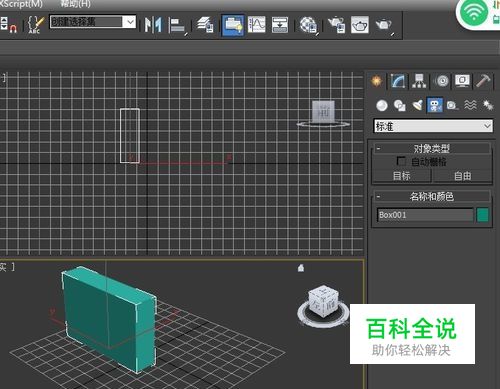500x389 pixels.
Task: Open the Curve Editor icon
Action: point(256,24)
